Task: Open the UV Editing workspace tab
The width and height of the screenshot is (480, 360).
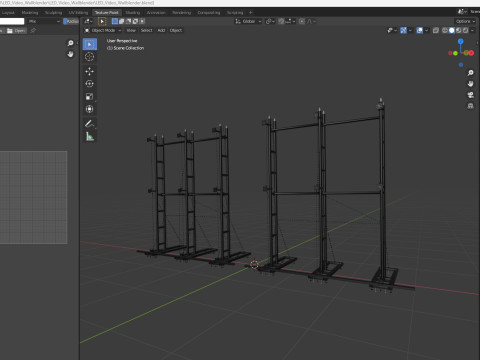Action: (78, 13)
